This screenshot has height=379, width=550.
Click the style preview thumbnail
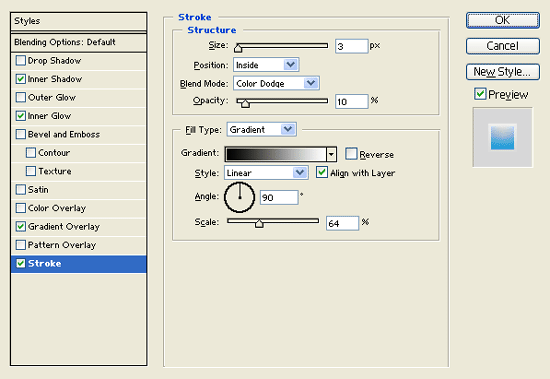(x=502, y=137)
